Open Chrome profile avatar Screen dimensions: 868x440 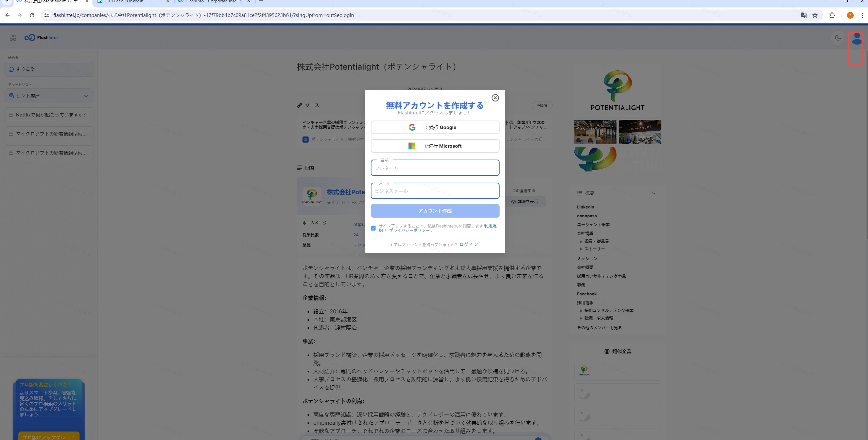coord(850,15)
